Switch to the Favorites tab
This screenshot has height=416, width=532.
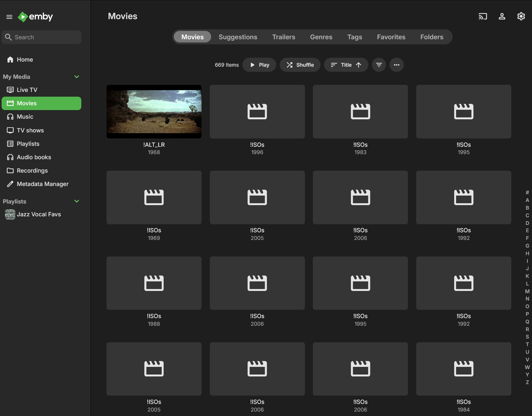pos(391,37)
